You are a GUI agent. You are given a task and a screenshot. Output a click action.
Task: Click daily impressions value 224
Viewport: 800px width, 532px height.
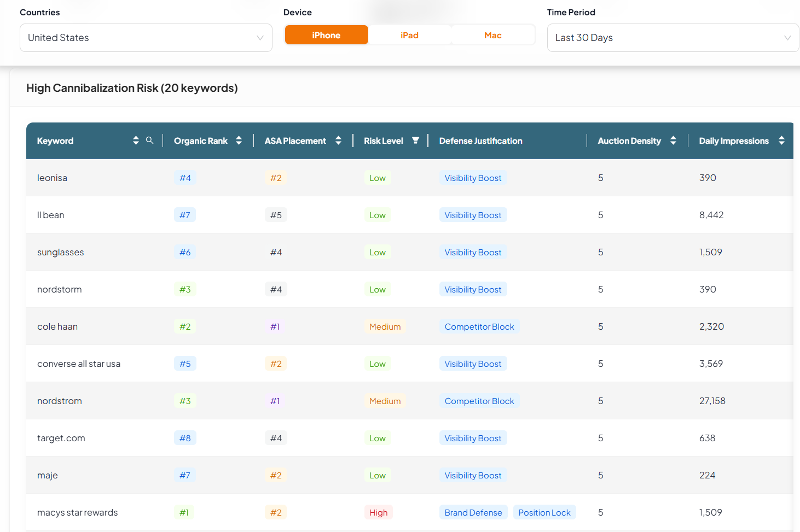click(707, 475)
